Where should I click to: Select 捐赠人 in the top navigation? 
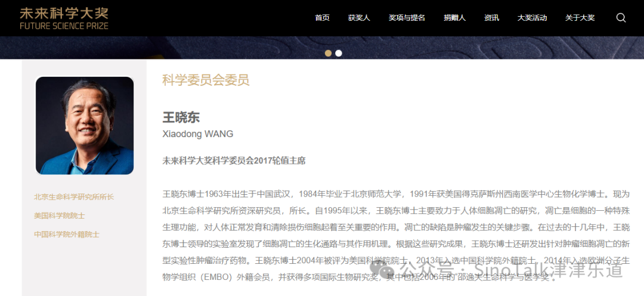454,18
